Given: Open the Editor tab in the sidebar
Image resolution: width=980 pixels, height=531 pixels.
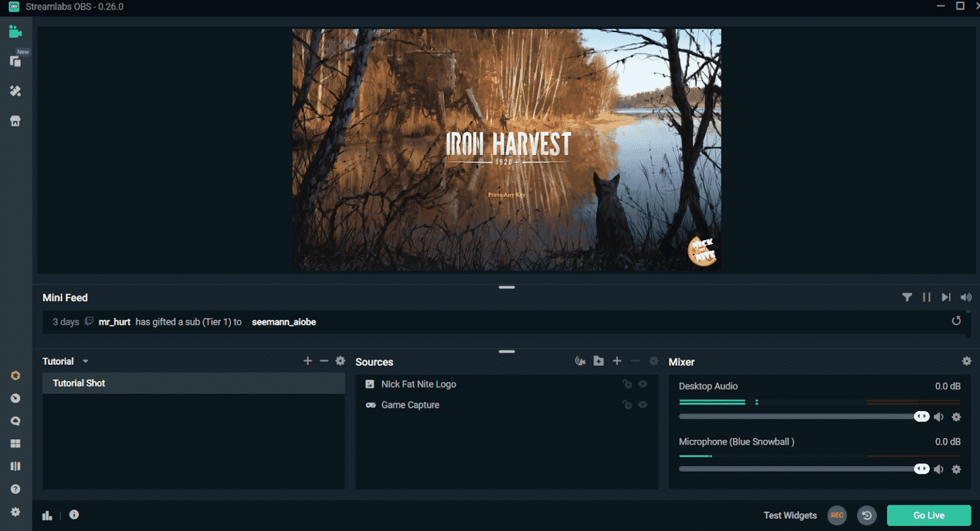Looking at the screenshot, I should point(15,32).
